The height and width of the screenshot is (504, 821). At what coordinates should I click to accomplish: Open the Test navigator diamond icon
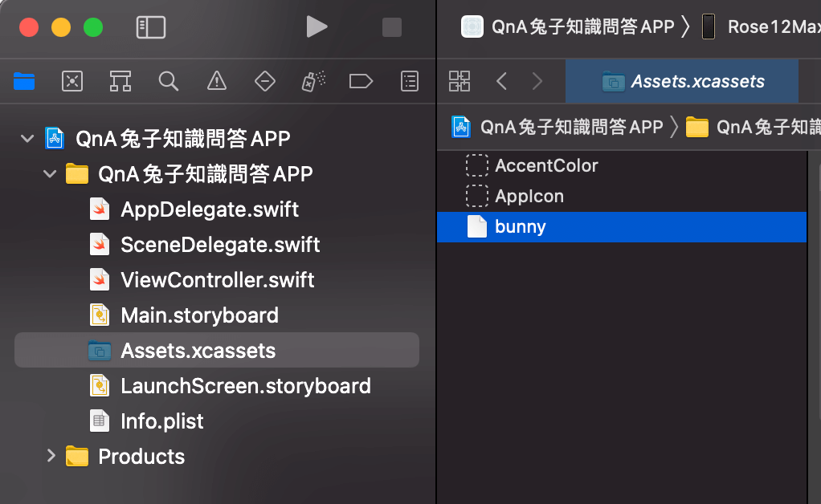(x=264, y=81)
